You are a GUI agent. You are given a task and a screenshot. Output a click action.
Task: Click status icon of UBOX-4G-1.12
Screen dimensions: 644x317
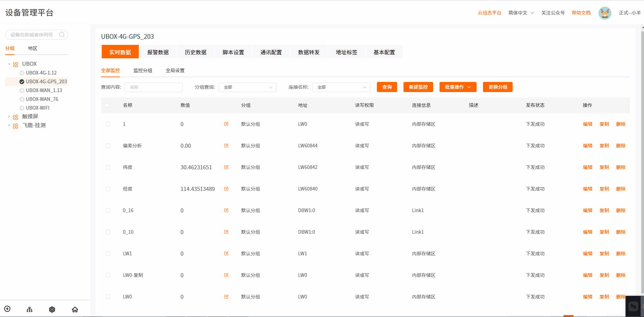[22, 73]
